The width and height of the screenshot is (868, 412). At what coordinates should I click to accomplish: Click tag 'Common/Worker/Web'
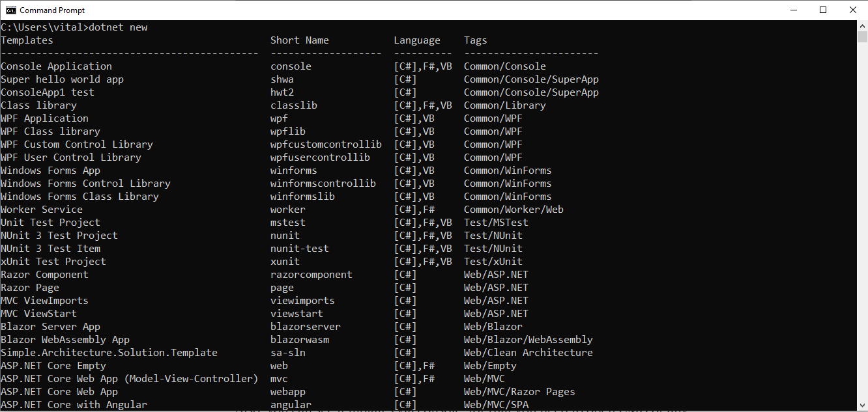point(514,210)
